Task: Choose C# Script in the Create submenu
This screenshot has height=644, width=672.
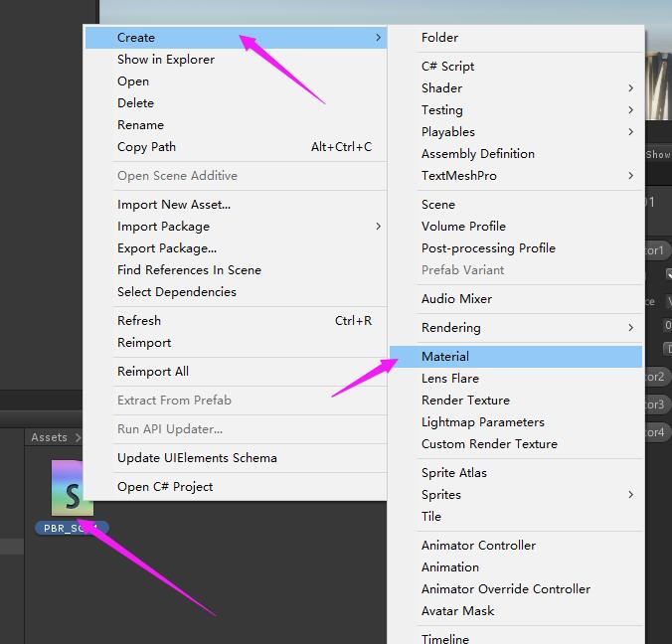Action: 447,67
